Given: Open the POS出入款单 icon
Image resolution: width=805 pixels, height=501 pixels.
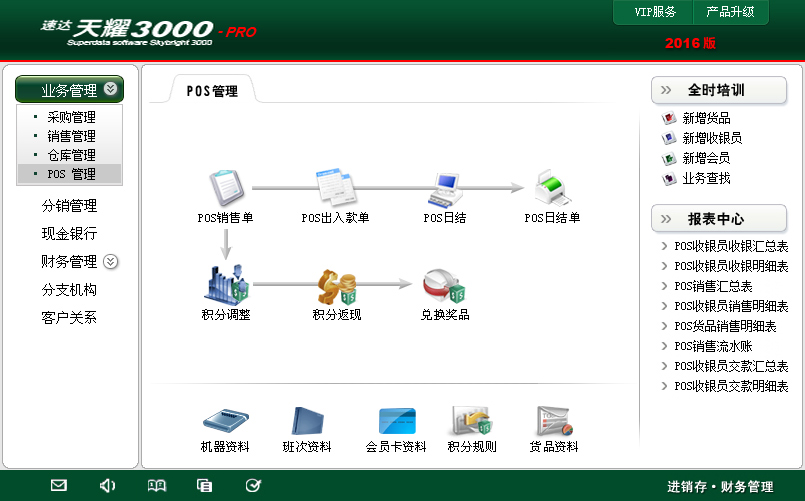Looking at the screenshot, I should (x=336, y=187).
